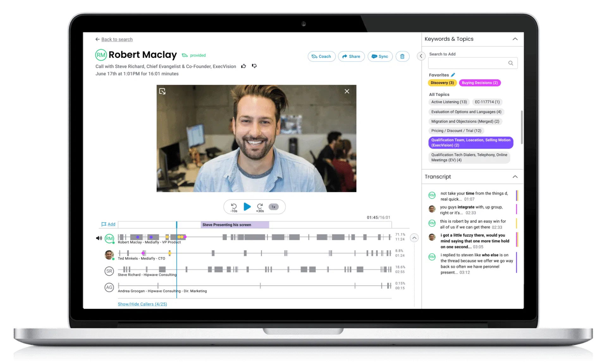The height and width of the screenshot is (364, 607).
Task: Toggle the 1x playback speed
Action: 273,207
